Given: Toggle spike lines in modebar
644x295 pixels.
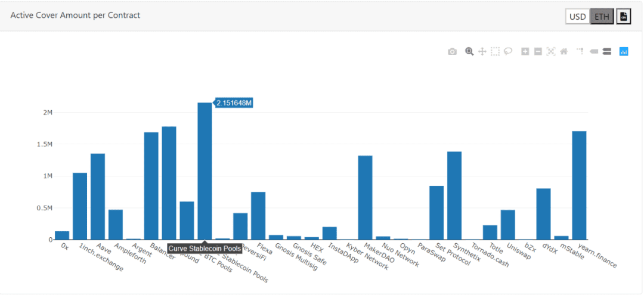Looking at the screenshot, I should pyautogui.click(x=580, y=51).
